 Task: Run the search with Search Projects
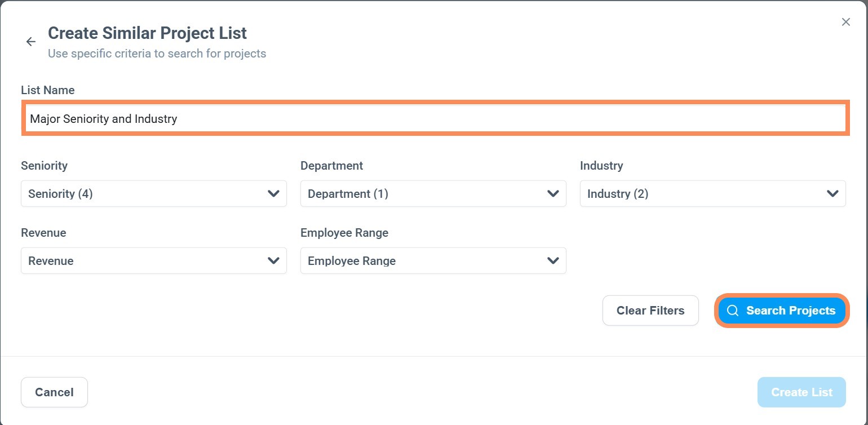782,311
